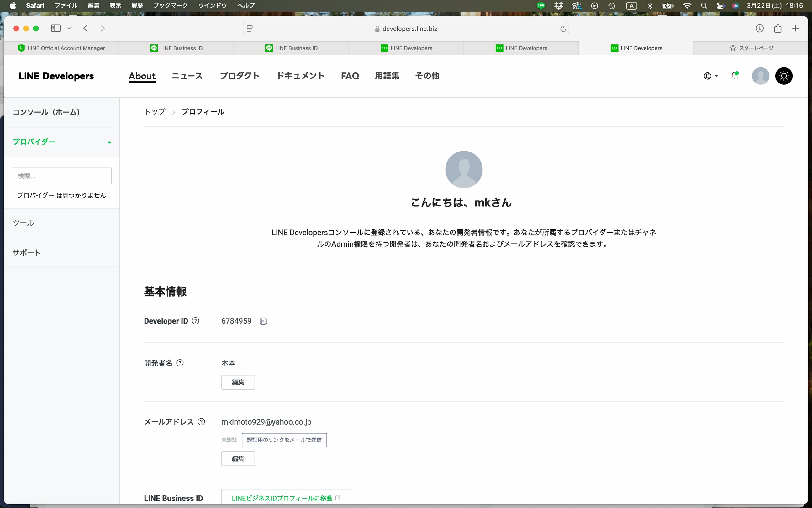Screen dimensions: 812x508
Task: Edit the メールアドレス value
Action: [x=238, y=459]
